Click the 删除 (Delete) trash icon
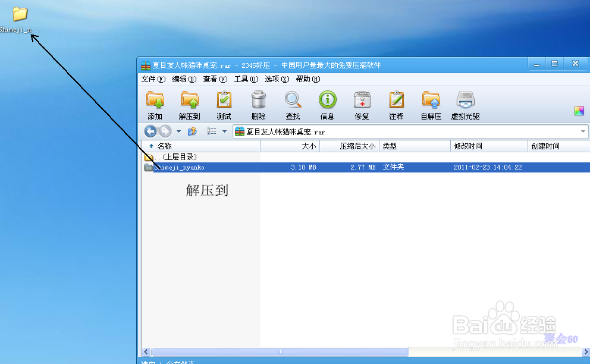This screenshot has width=590, height=364. coord(259,105)
